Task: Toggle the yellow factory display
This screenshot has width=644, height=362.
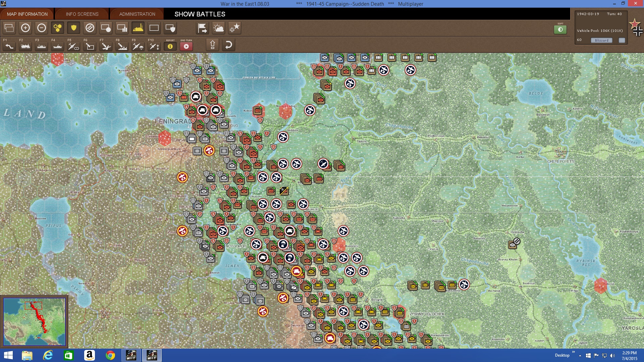Action: tap(138, 28)
